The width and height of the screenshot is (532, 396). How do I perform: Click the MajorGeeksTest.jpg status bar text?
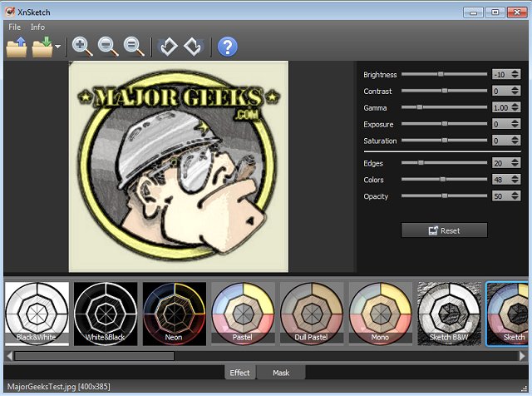pos(59,387)
